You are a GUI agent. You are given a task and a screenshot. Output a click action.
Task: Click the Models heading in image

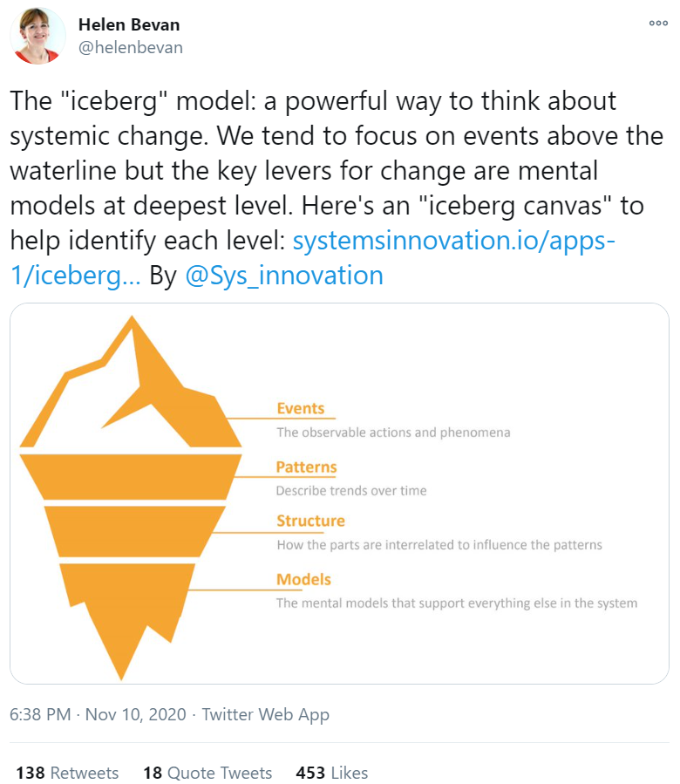[x=303, y=580]
